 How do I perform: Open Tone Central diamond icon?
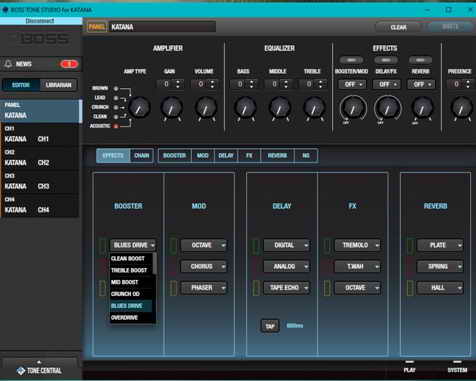point(21,371)
